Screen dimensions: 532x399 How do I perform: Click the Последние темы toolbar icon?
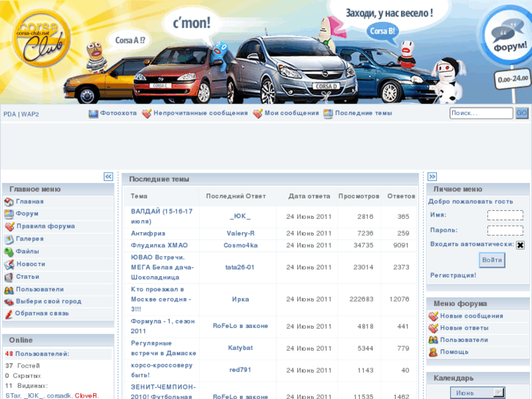tap(328, 113)
